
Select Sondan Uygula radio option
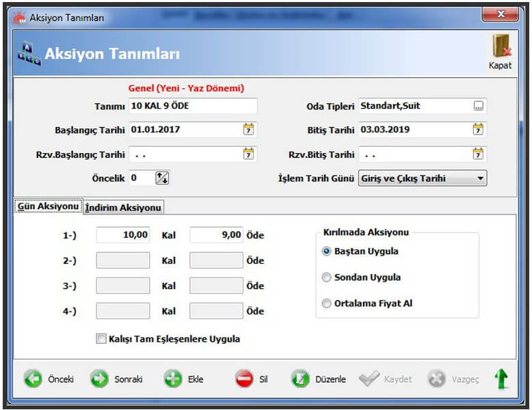[x=326, y=277]
